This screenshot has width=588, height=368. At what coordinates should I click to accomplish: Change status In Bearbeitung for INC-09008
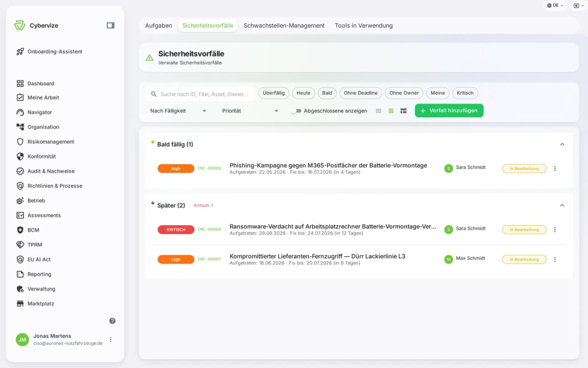(524, 229)
